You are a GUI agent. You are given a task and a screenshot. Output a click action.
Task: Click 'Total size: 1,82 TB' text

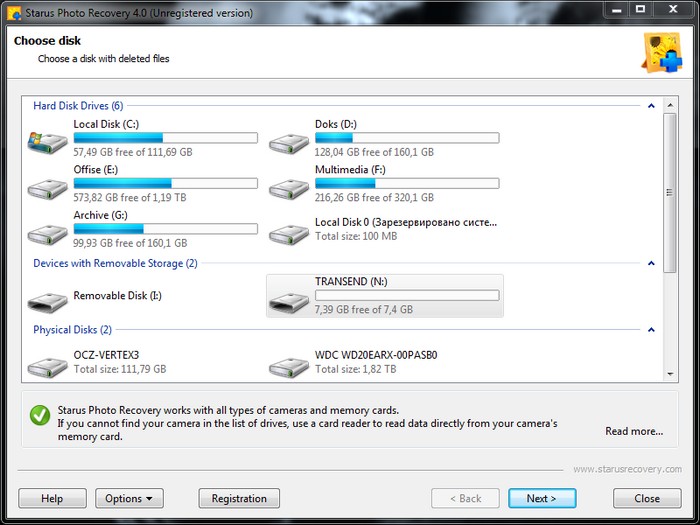tap(355, 369)
